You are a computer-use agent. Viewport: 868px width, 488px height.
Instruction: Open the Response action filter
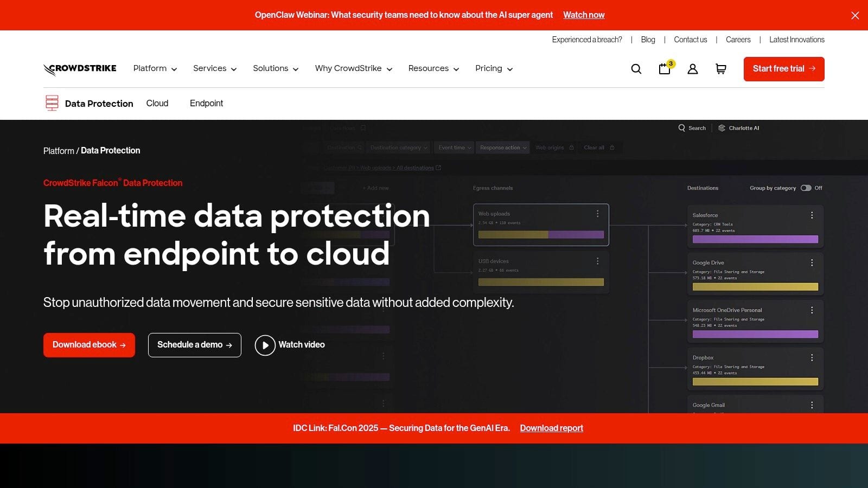click(503, 147)
